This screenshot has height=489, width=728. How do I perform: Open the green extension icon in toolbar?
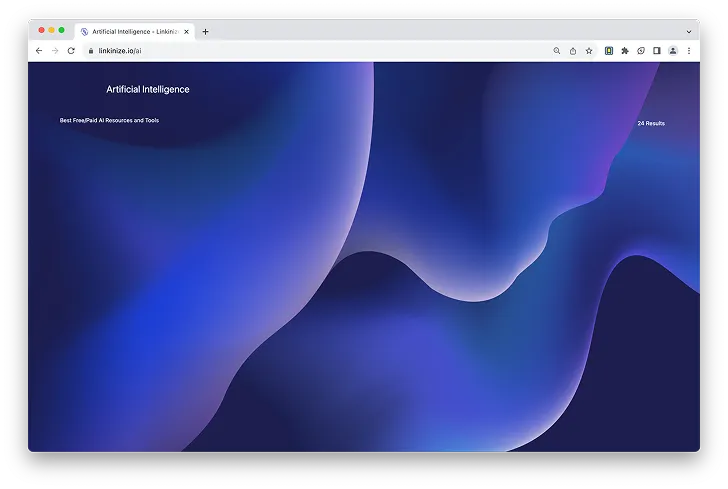[609, 51]
